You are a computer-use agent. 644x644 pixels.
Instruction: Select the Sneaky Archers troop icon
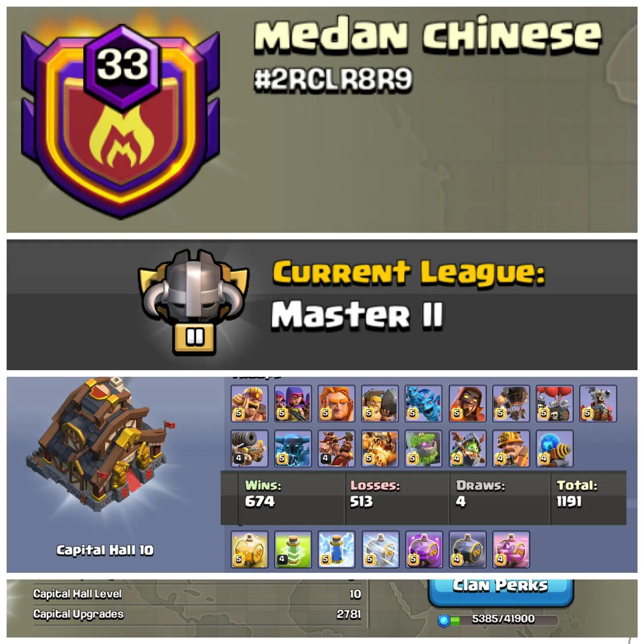[x=293, y=403]
